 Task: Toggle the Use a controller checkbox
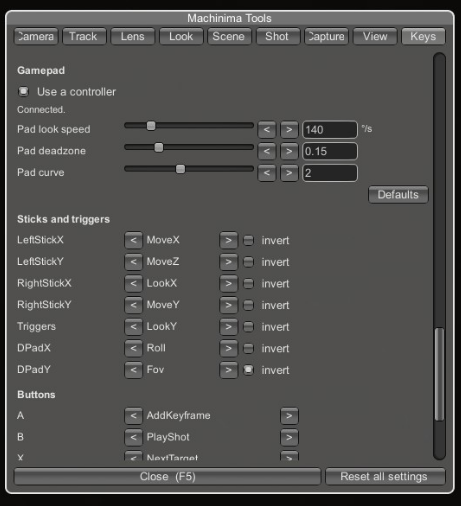tap(24, 91)
